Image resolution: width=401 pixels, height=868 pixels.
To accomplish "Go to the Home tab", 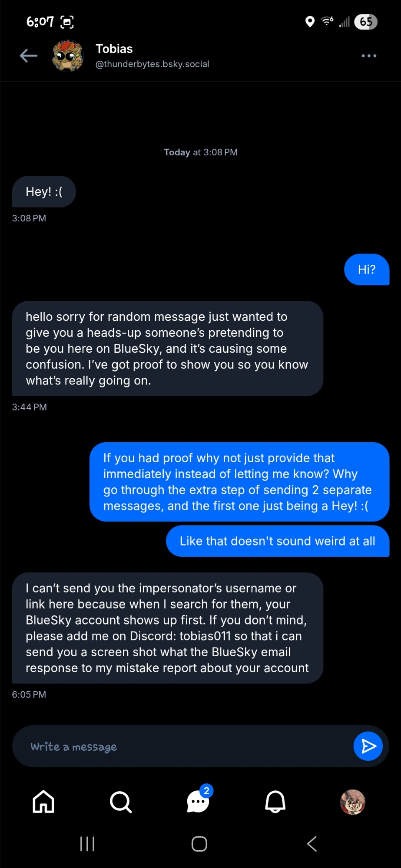I will (x=43, y=802).
